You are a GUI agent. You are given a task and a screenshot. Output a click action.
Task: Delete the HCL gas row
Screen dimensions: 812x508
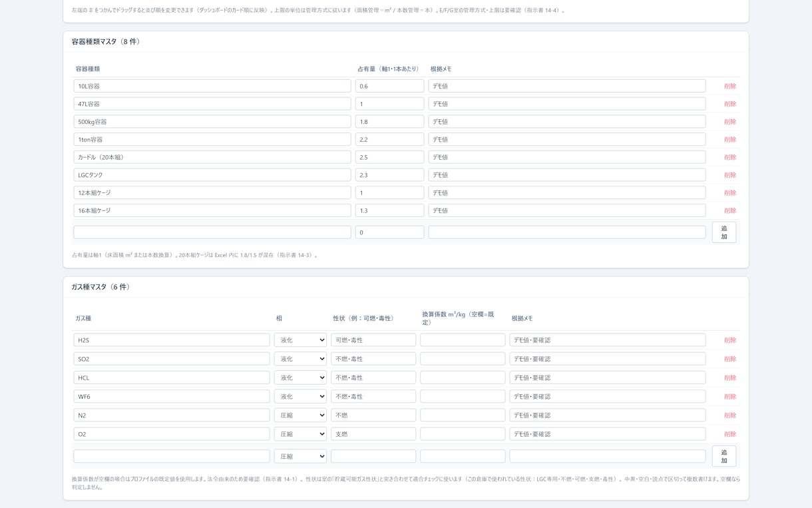pos(730,378)
